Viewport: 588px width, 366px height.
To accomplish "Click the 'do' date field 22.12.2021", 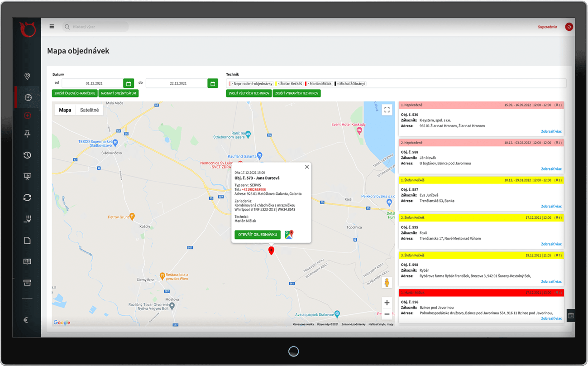I will pos(177,83).
